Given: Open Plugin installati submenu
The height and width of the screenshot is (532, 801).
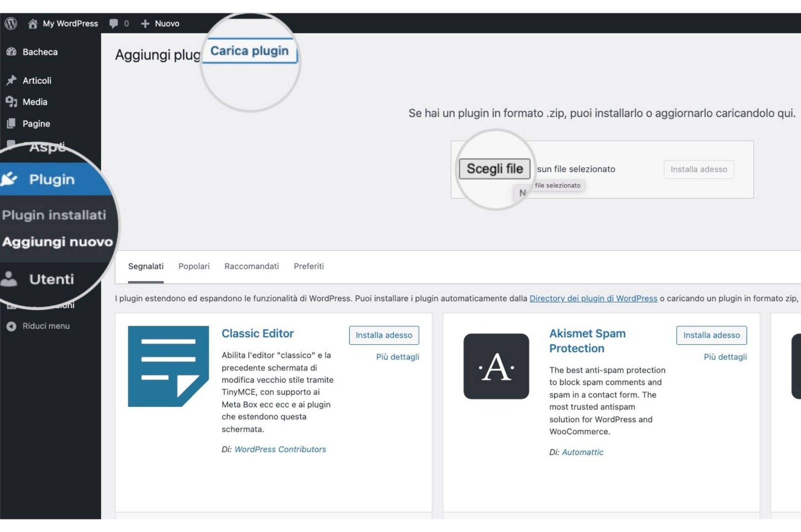Looking at the screenshot, I should 54,215.
